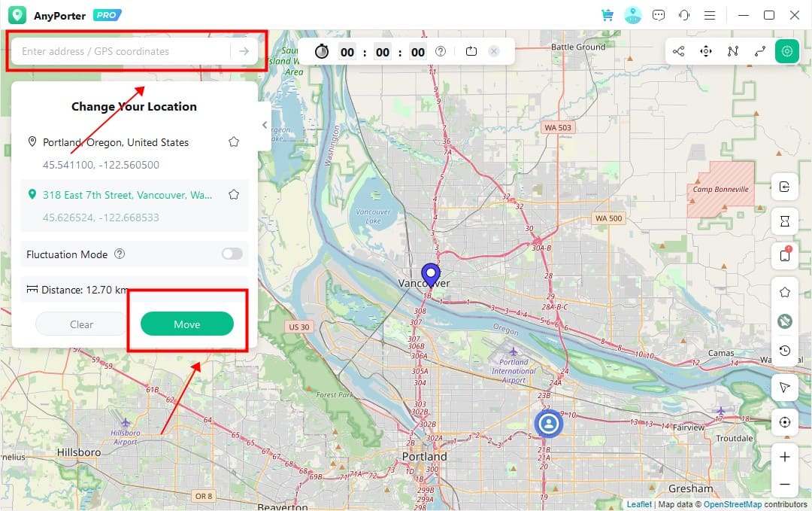Open the hamburger menu
Screen dimensions: 812x511
pyautogui.click(x=710, y=15)
